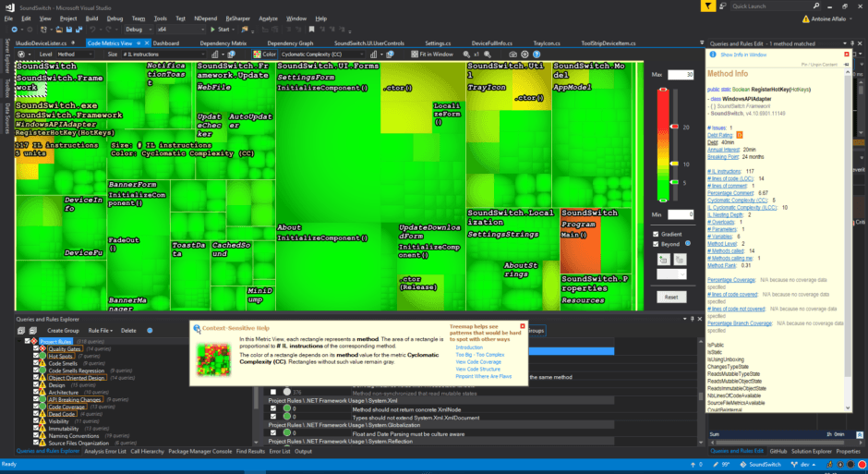Click the Color treemap icon
The image size is (868, 474).
[x=257, y=55]
